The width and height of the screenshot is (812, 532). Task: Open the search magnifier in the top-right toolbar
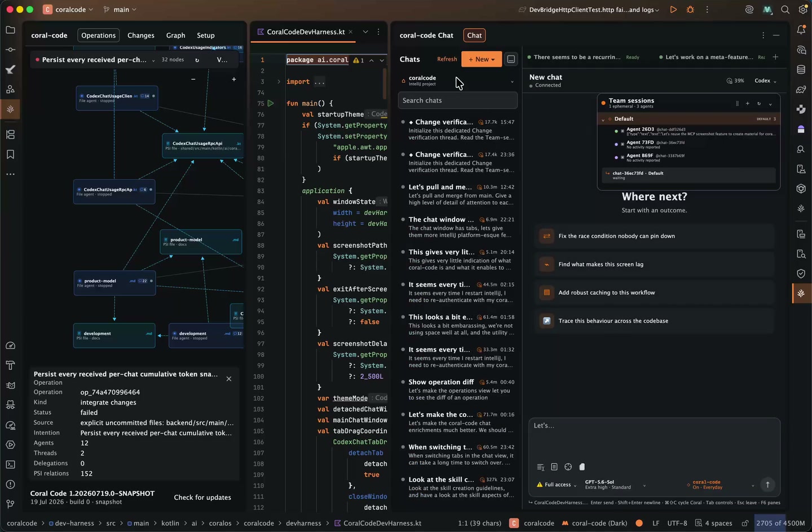coord(785,10)
